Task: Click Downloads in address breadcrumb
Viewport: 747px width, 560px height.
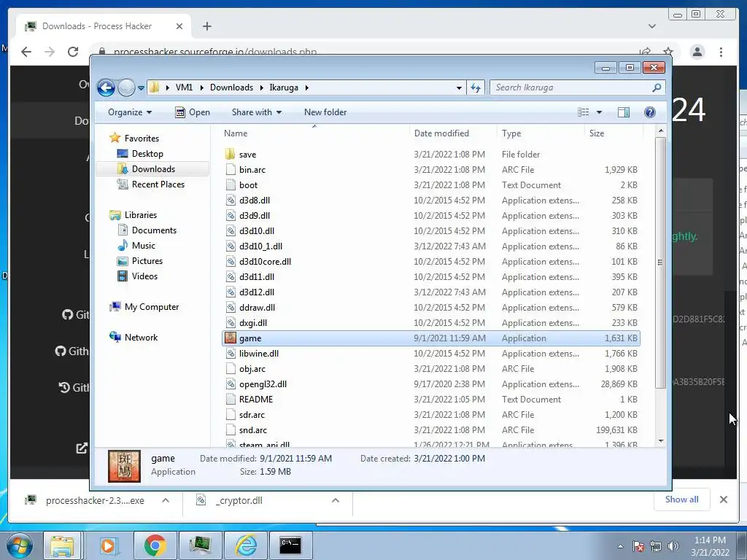Action: tap(231, 87)
